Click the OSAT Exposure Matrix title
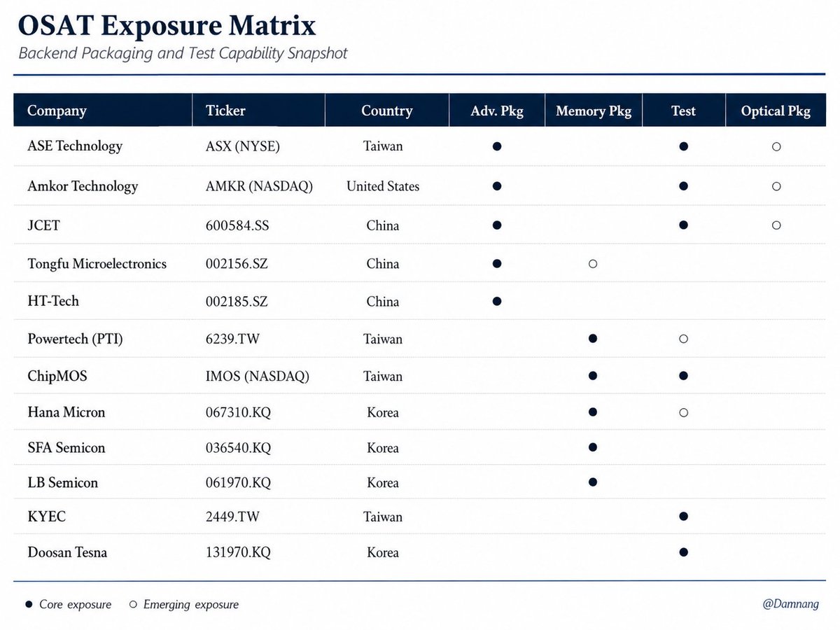This screenshot has height=630, width=840. 167,25
